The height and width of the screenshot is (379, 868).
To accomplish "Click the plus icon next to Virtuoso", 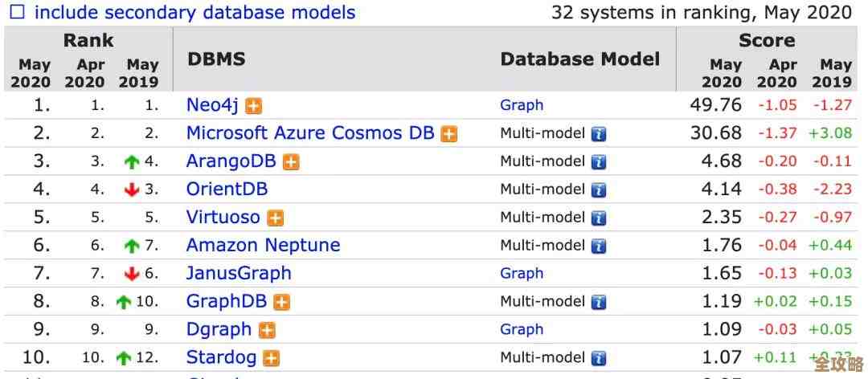I will [276, 218].
